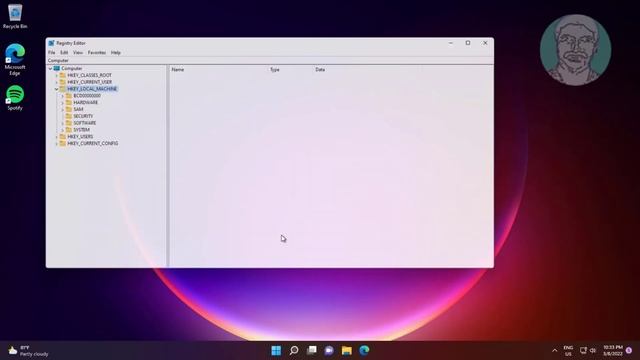
Task: Collapse the HKEY_LOCAL_MACHINE arrow
Action: (57, 89)
